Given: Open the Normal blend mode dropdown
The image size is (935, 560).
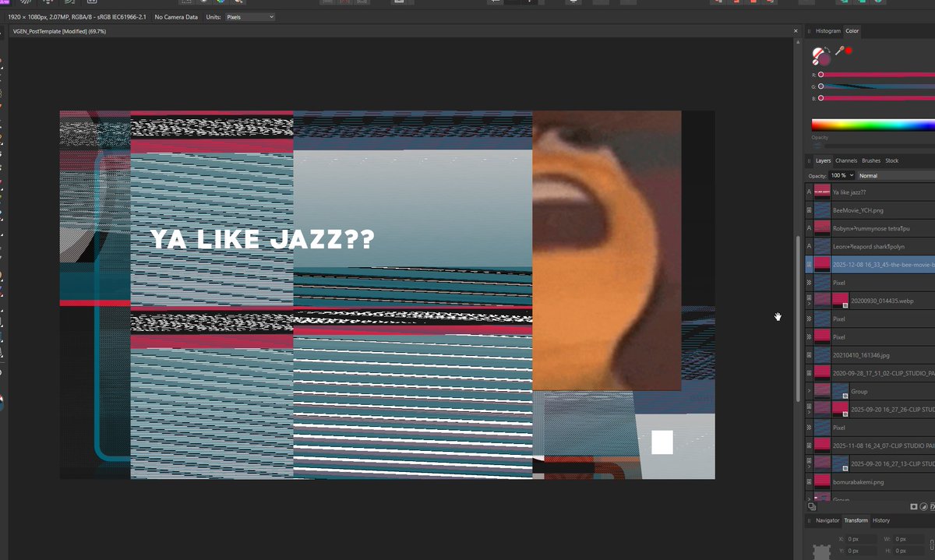Looking at the screenshot, I should point(896,176).
